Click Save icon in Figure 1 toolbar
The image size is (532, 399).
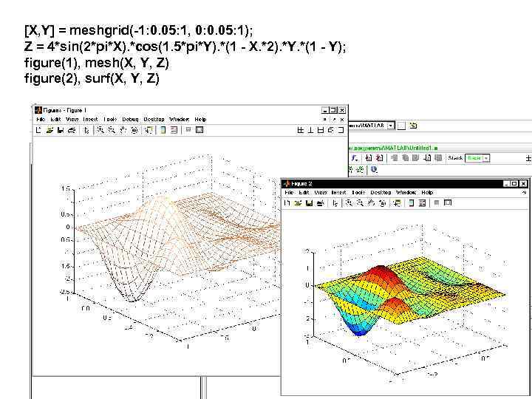coord(61,130)
